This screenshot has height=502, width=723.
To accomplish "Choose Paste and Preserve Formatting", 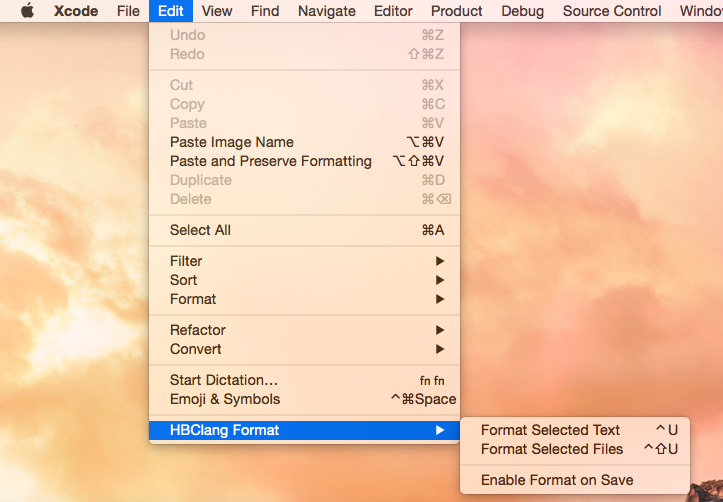I will point(304,161).
